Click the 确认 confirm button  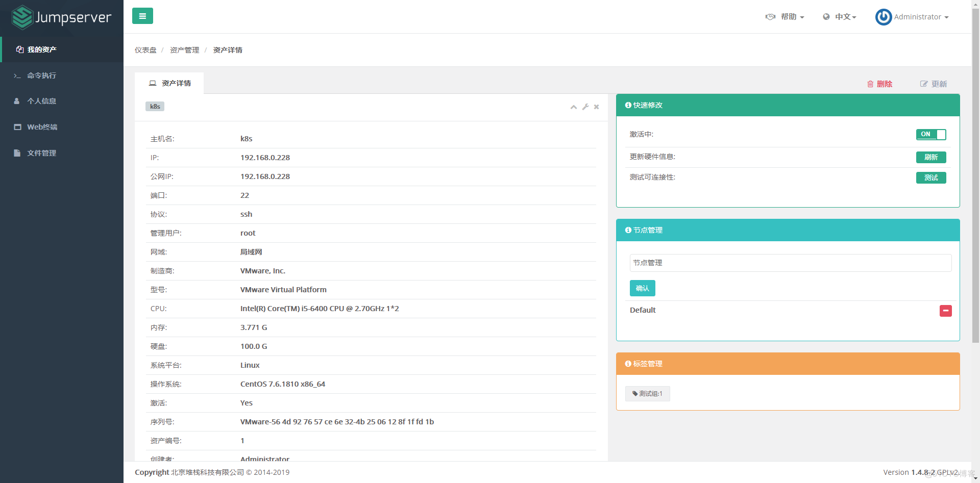[x=643, y=288]
